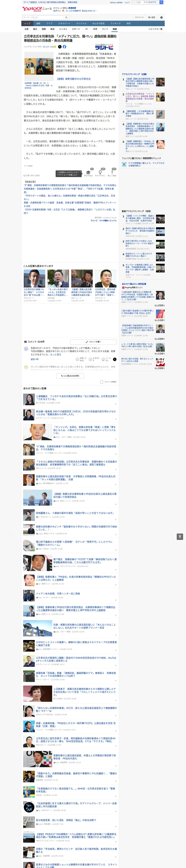
Task: Click the scroll-to-top arrow button
Action: coord(180,536)
